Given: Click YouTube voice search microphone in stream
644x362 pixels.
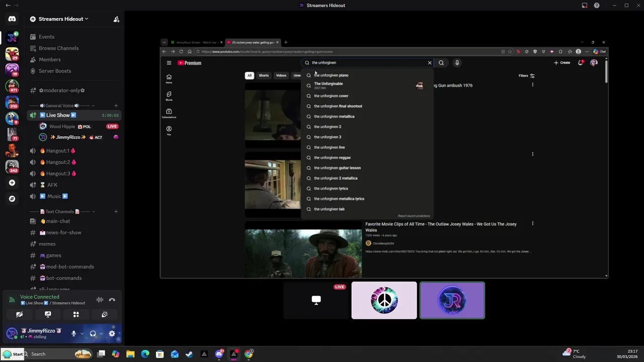Looking at the screenshot, I should 457,63.
